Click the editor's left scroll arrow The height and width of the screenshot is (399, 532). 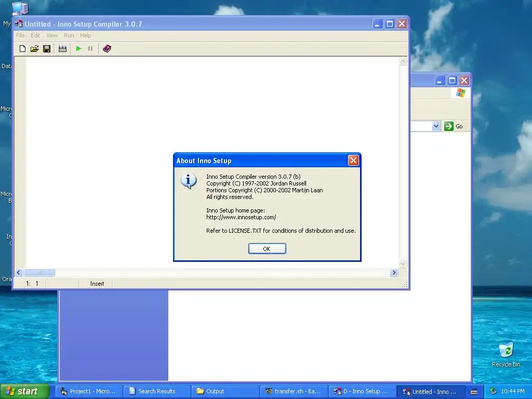click(x=19, y=272)
